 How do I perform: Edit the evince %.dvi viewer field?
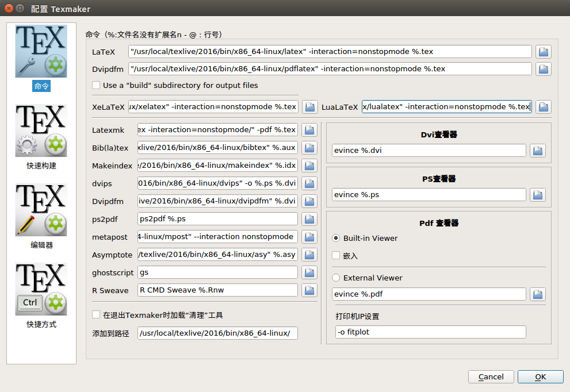pyautogui.click(x=429, y=151)
